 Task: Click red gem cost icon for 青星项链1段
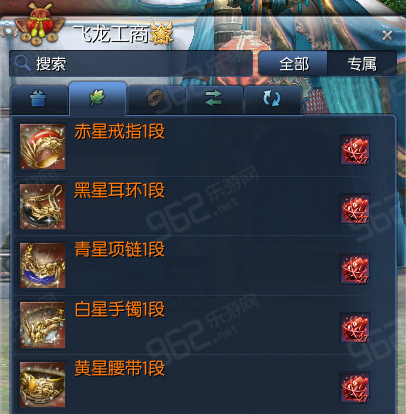coord(355,269)
